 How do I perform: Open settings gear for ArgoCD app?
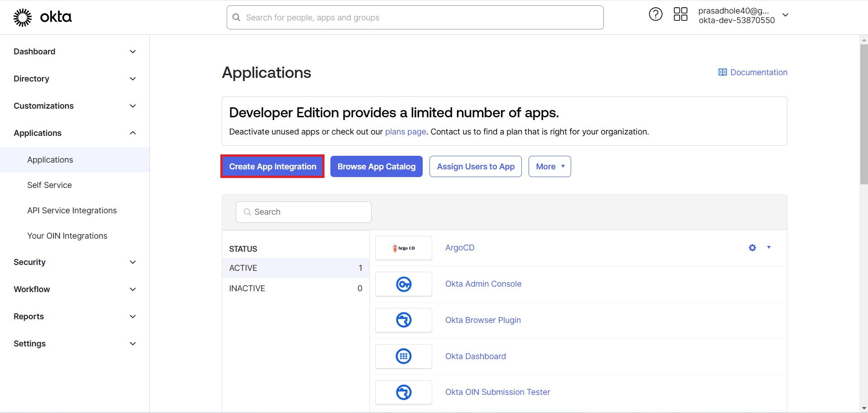pyautogui.click(x=752, y=248)
